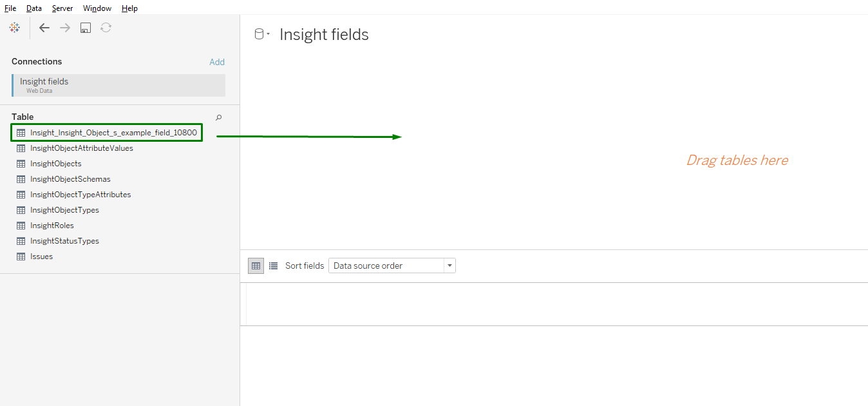Select the InsightObjectAttributeValues table
Image resolution: width=868 pixels, height=406 pixels.
(81, 148)
